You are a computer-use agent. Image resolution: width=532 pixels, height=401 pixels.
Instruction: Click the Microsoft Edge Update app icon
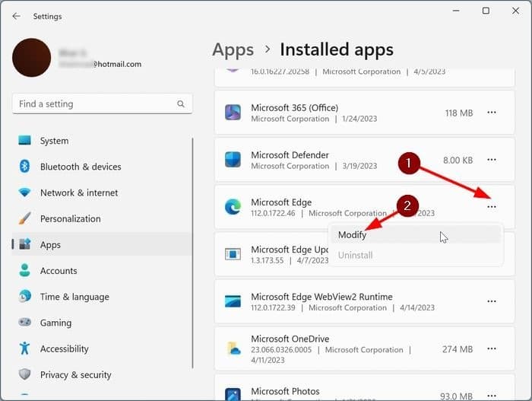(233, 254)
